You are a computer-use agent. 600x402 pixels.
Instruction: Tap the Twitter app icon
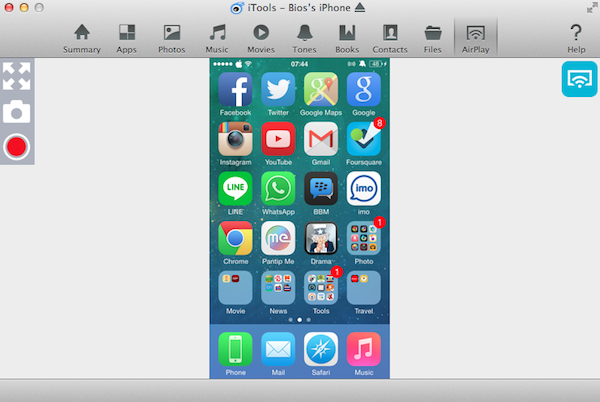click(278, 90)
